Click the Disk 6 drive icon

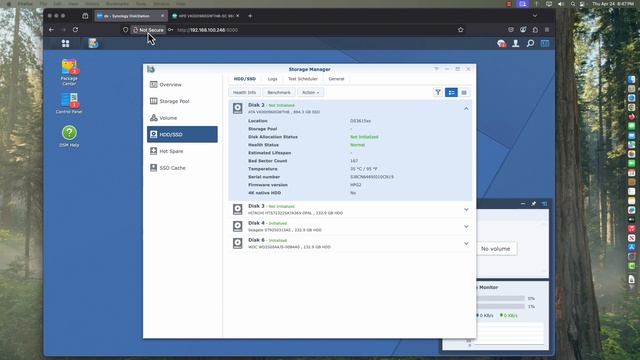tap(238, 243)
